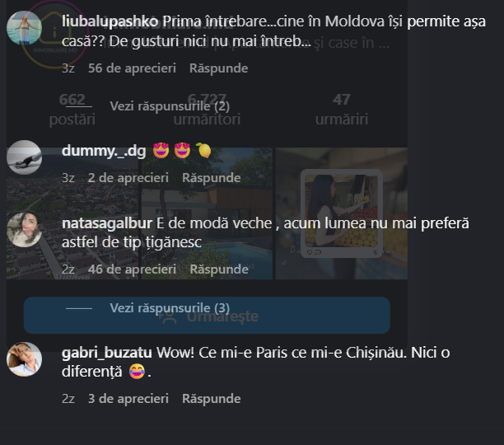The height and width of the screenshot is (445, 504).
Task: View the 46 de aprecieri likes
Action: pyautogui.click(x=132, y=269)
